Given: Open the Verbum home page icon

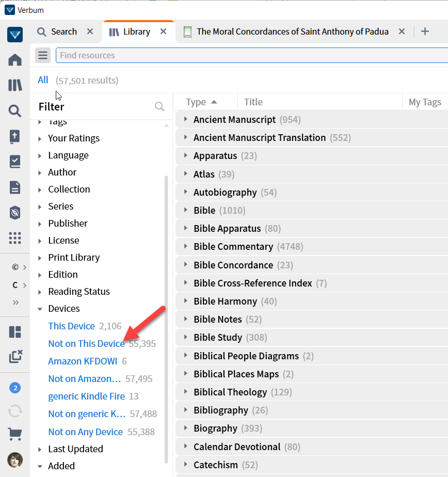Looking at the screenshot, I should [x=15, y=60].
